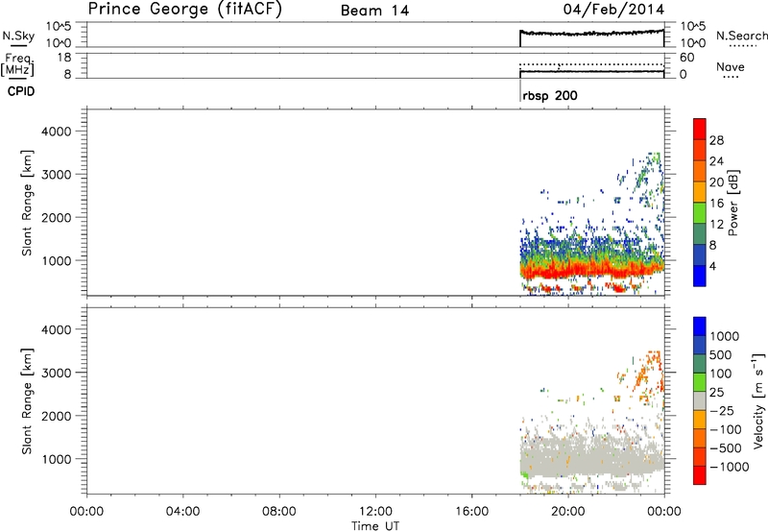768x532 pixels.
Task: Click the "500" Velocity colorbar tick label
Action: pos(721,354)
